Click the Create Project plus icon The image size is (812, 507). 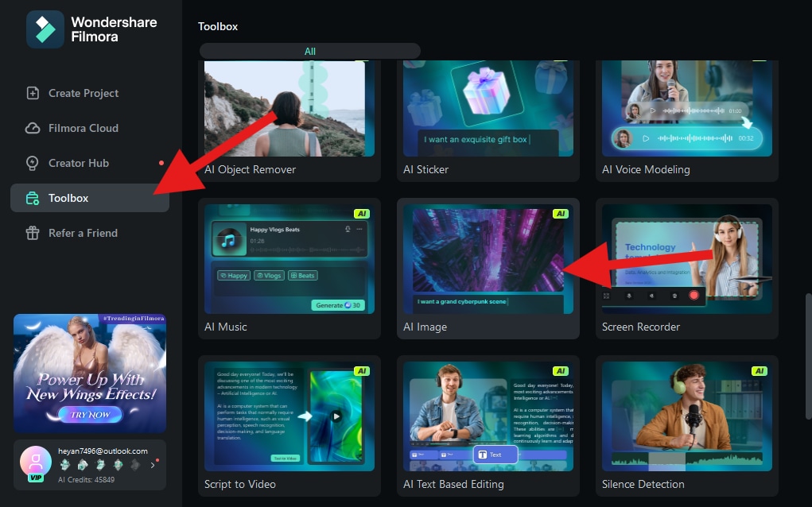click(x=33, y=93)
